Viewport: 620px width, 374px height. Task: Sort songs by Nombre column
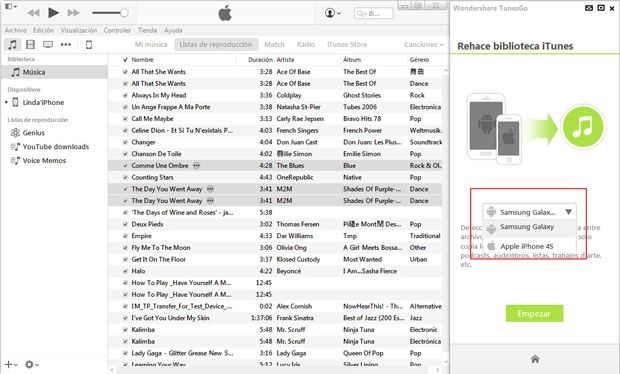tap(142, 60)
